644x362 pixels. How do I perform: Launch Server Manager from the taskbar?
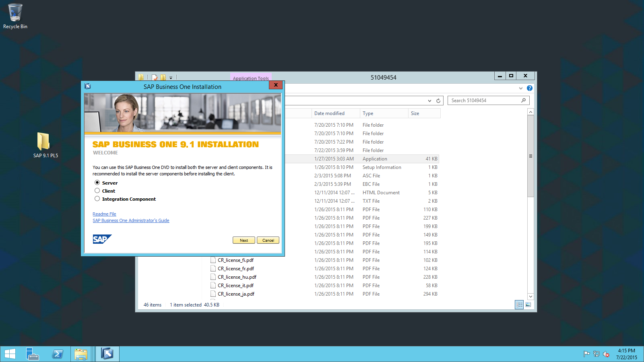tap(33, 354)
